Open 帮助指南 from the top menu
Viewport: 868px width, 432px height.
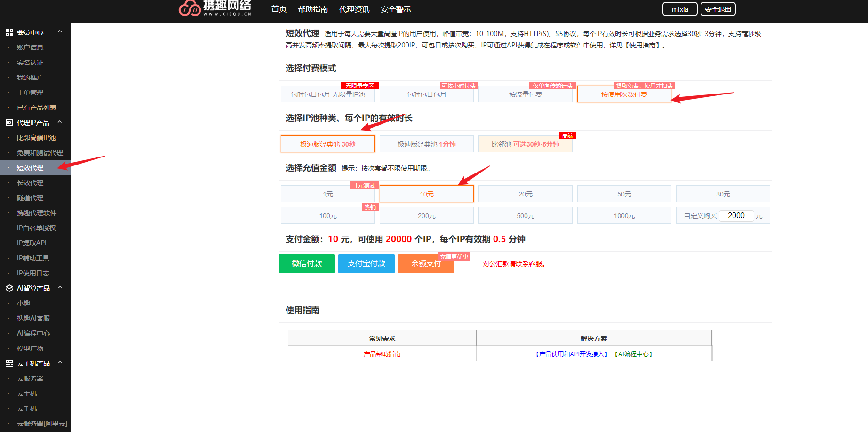(x=314, y=8)
